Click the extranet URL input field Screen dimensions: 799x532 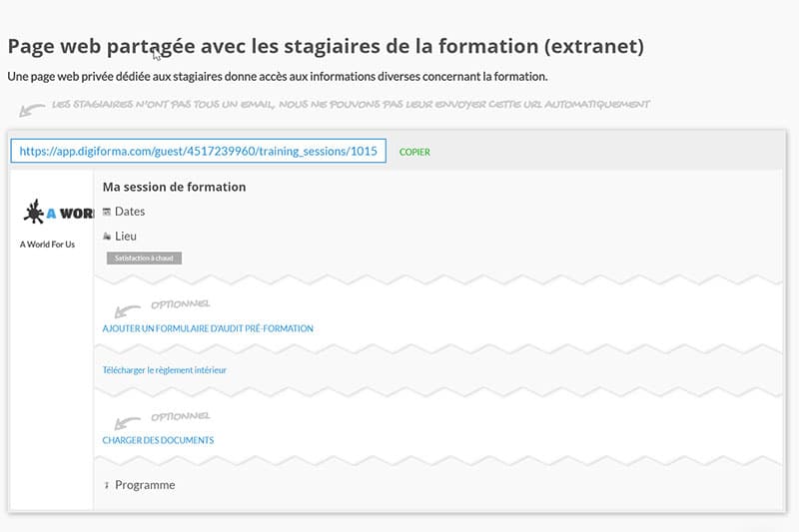[x=198, y=151]
